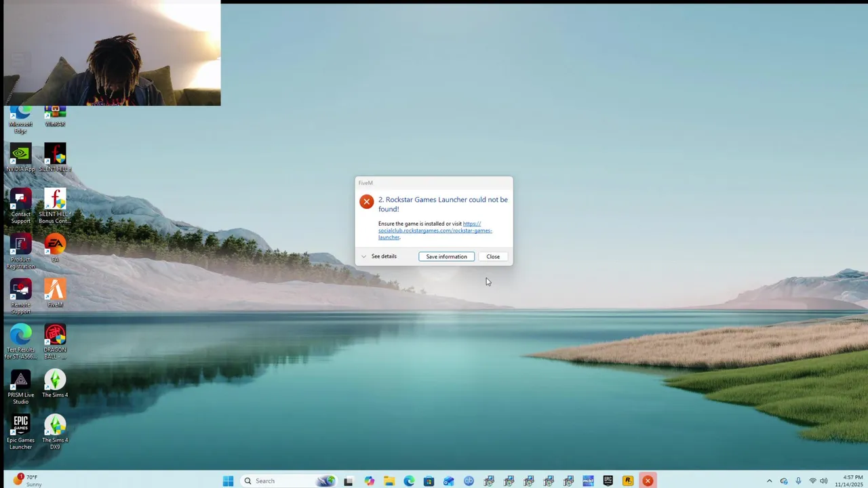This screenshot has width=868, height=488.
Task: Open the WinRAR desktop shortcut
Action: pos(55,117)
